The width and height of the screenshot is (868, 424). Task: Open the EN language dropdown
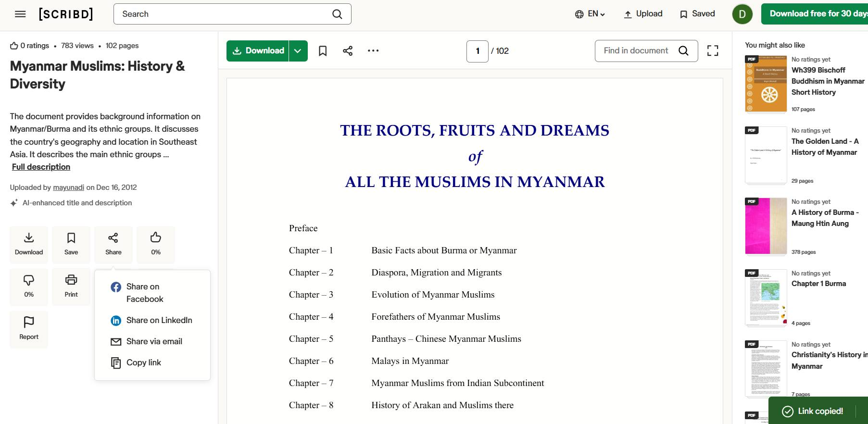[x=590, y=14]
